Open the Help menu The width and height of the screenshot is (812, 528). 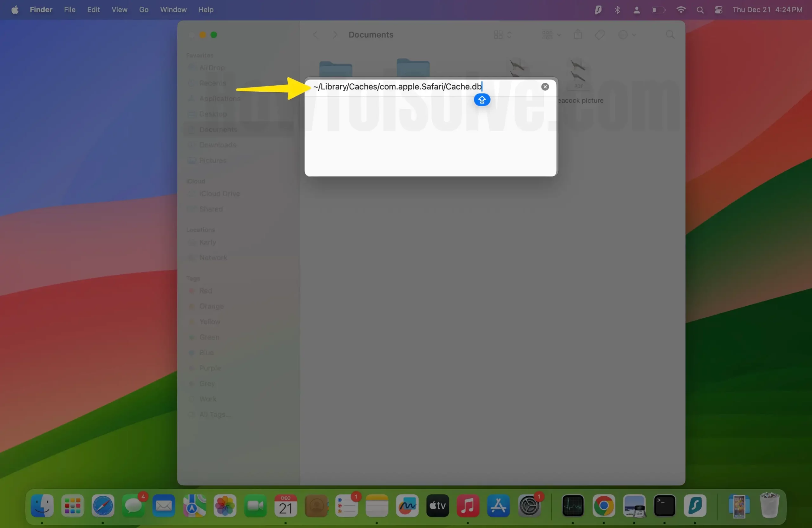(206, 10)
